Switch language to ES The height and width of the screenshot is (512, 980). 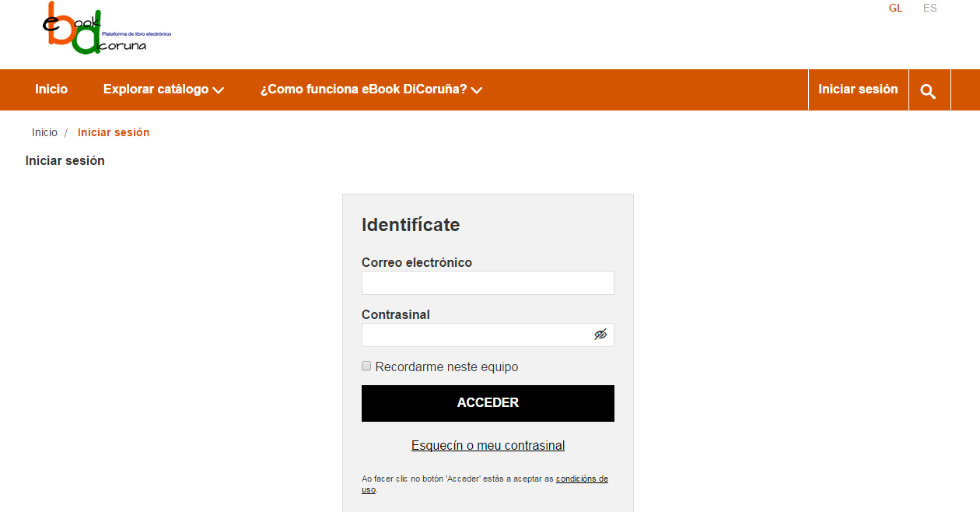pyautogui.click(x=930, y=8)
